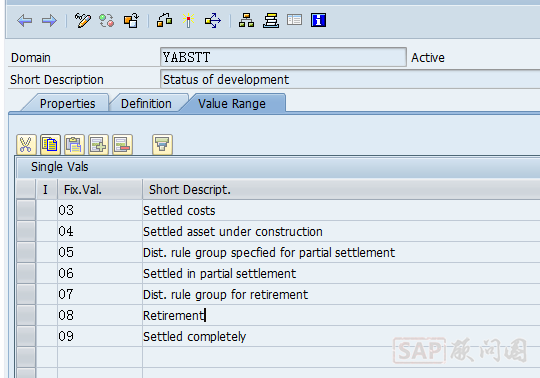Open the navigation window stack icon
This screenshot has width=540, height=378.
271,21
